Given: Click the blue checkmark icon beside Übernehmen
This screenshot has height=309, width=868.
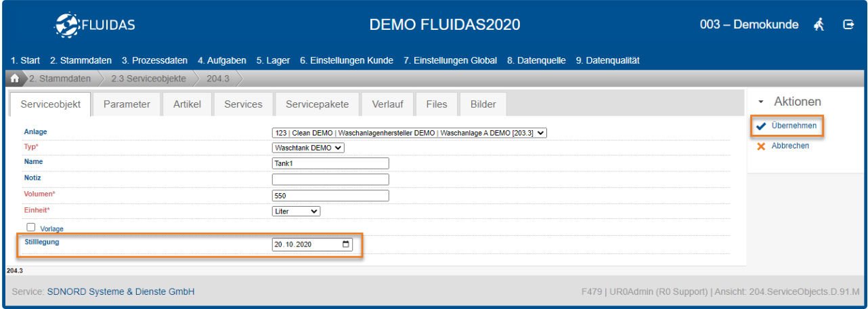Looking at the screenshot, I should click(x=761, y=126).
